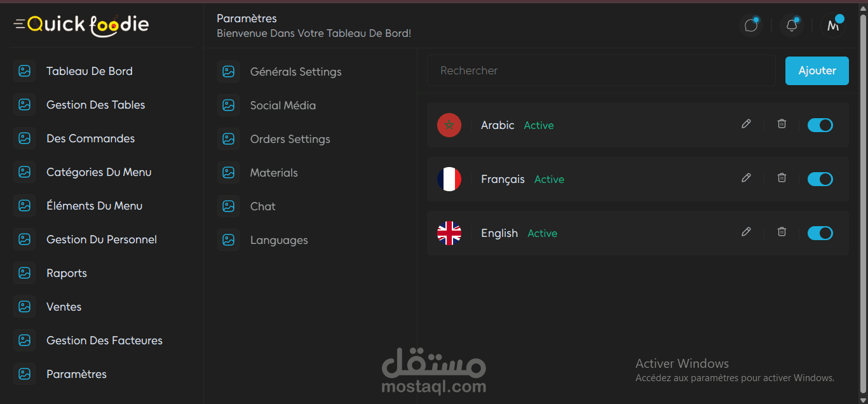Focus the Rechercher search field

click(x=601, y=71)
